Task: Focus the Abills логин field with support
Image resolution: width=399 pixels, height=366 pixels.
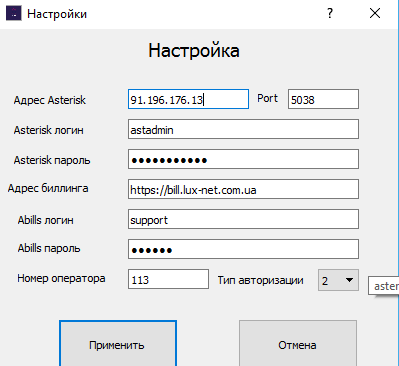Action: pos(243,219)
